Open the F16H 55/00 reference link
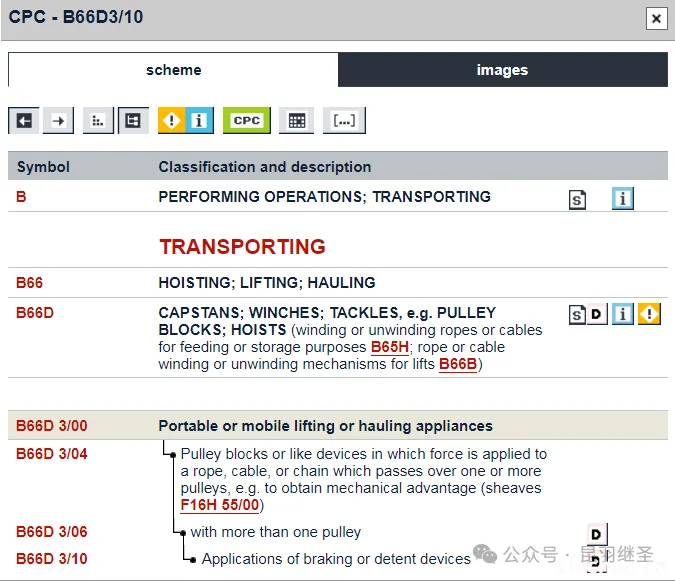Image resolution: width=675 pixels, height=581 pixels. click(x=218, y=505)
